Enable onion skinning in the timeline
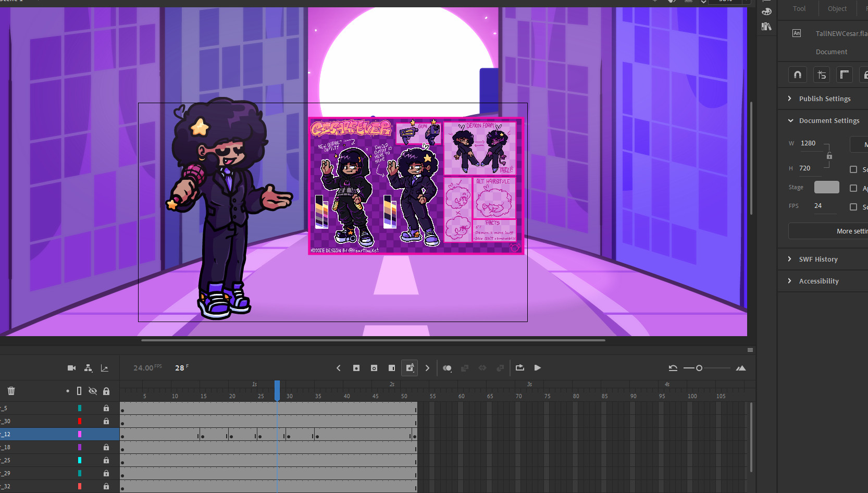868x493 pixels. (447, 368)
